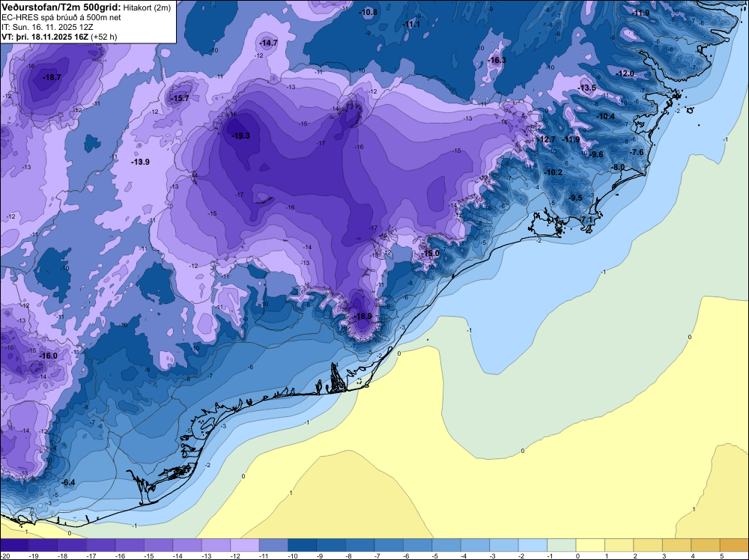Click legend swatch between -1 and 0
749x560 pixels.
561,545
